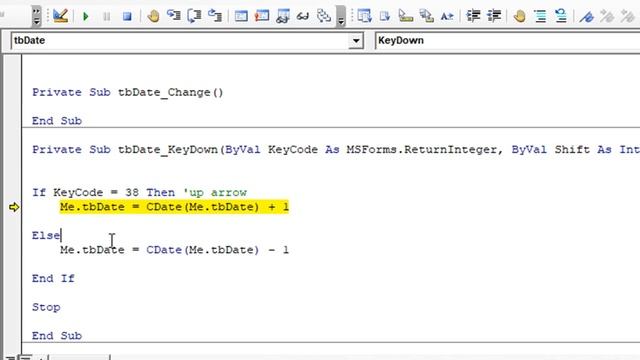This screenshot has width=640, height=360.
Task: Click List Properties/Methods icon
Action: click(x=364, y=16)
